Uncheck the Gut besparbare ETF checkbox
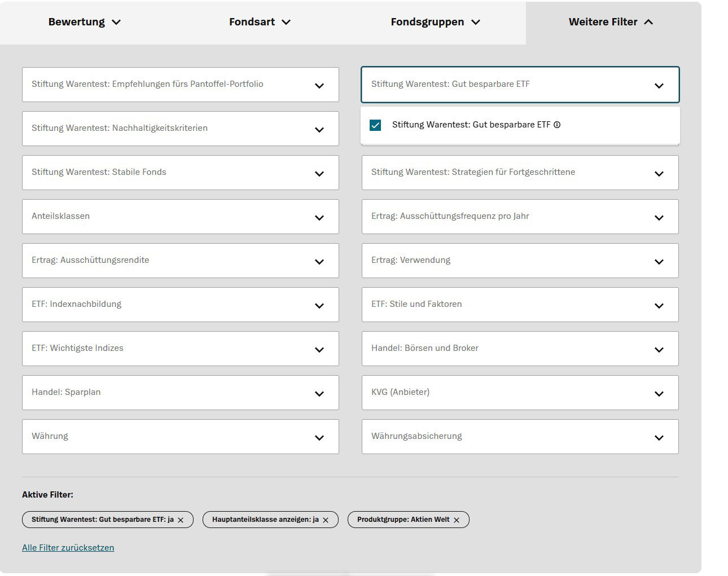The width and height of the screenshot is (728, 576). [x=375, y=125]
